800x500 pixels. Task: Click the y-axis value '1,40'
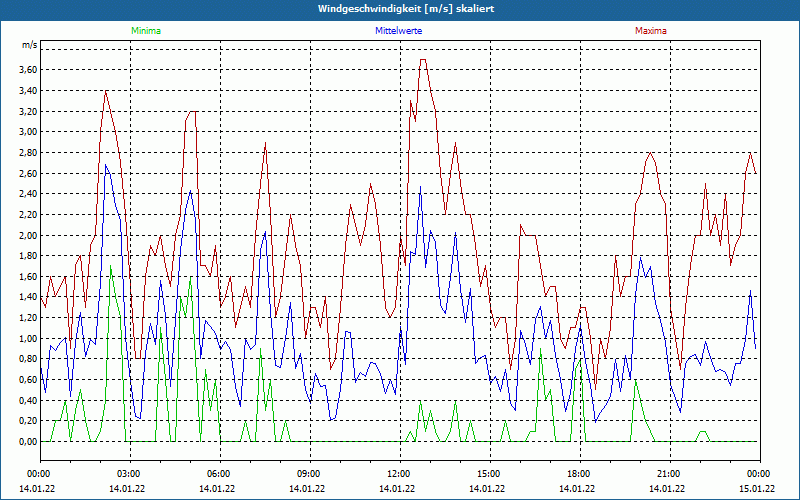(28, 297)
